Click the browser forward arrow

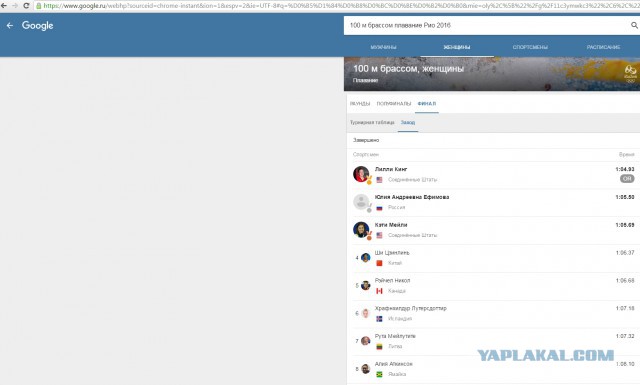[15, 6]
